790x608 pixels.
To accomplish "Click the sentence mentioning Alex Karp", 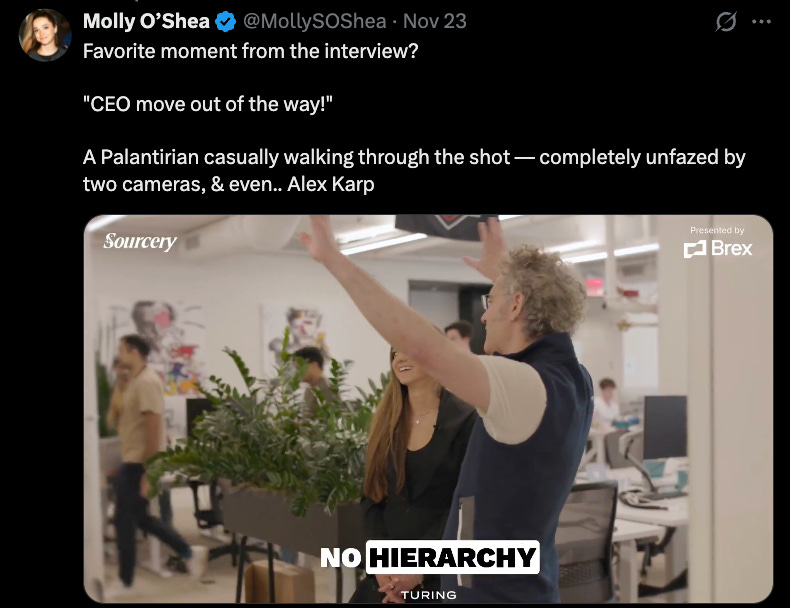I will pyautogui.click(x=414, y=171).
